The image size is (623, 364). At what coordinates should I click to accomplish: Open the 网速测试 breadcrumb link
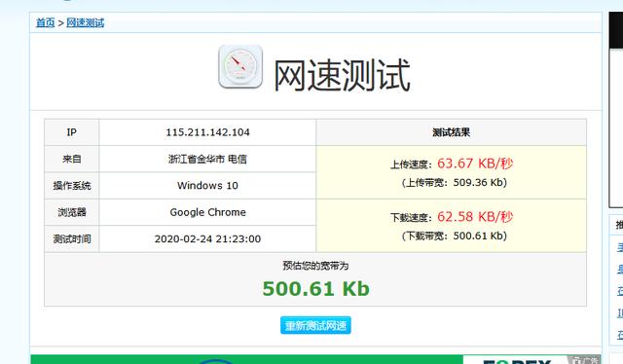[x=86, y=22]
